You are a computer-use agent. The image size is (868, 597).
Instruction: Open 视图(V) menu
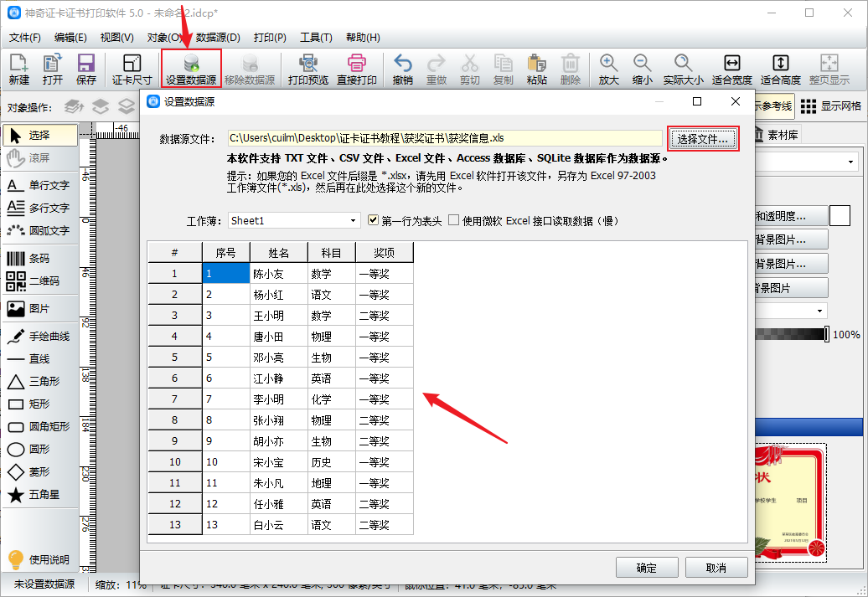[116, 38]
